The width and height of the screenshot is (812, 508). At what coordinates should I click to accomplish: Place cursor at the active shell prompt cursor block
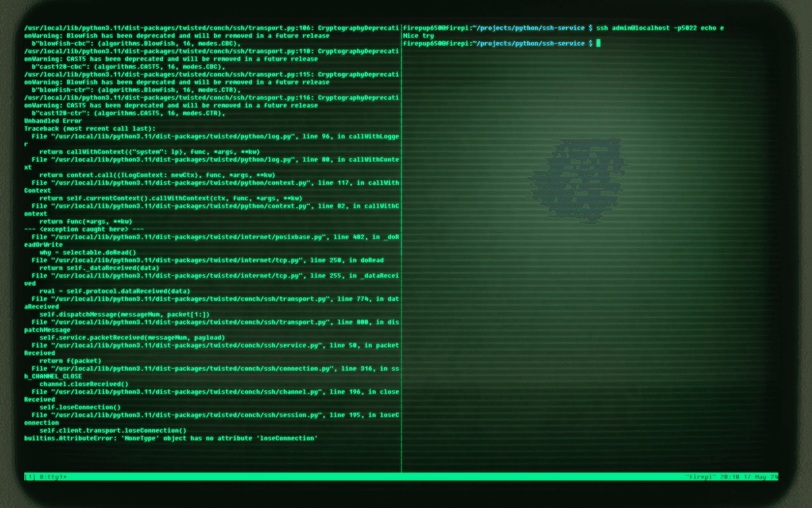pyautogui.click(x=598, y=44)
